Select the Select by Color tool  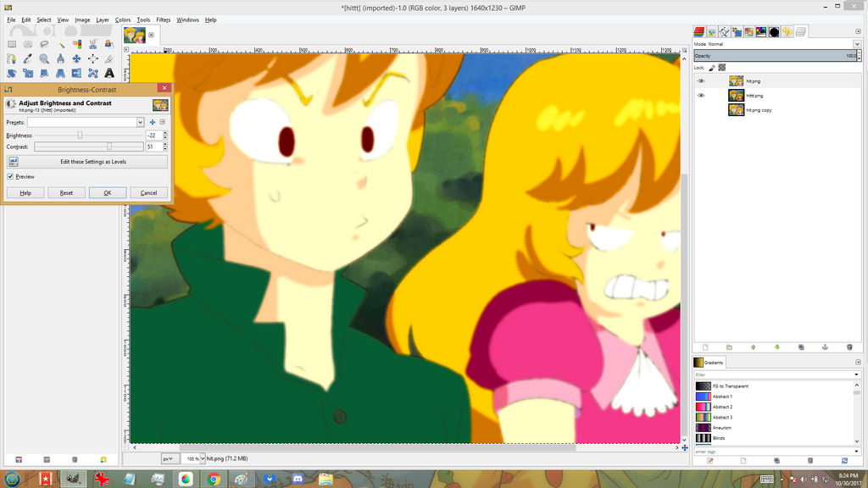click(77, 44)
